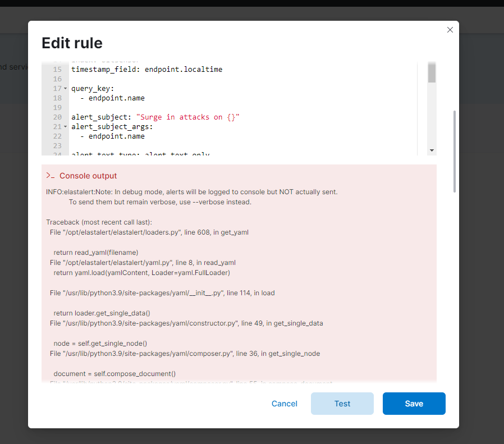Click the yaml/__init__.py line 114 entry
This screenshot has height=444, width=504.
[162, 293]
